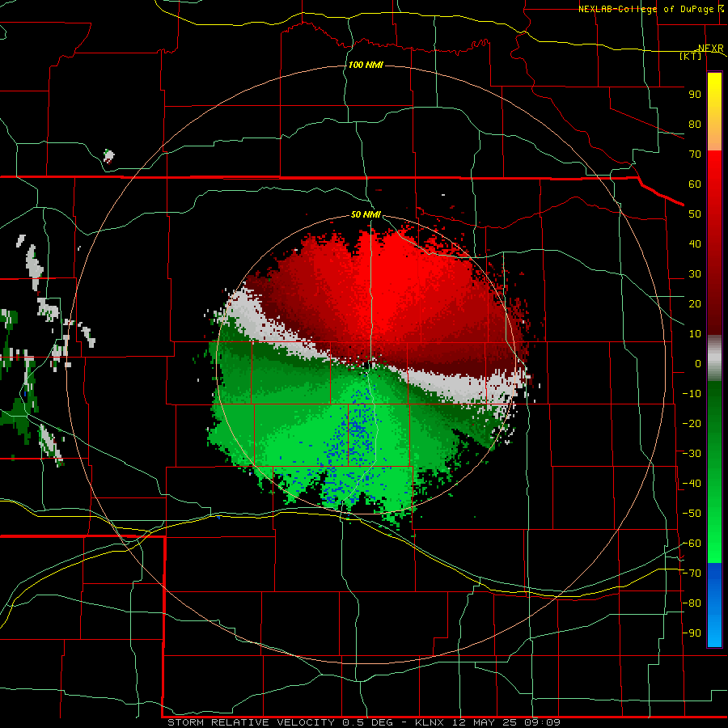Viewport: 728px width, 728px height.
Task: Click the 0 value on velocity scale
Action: 698,363
